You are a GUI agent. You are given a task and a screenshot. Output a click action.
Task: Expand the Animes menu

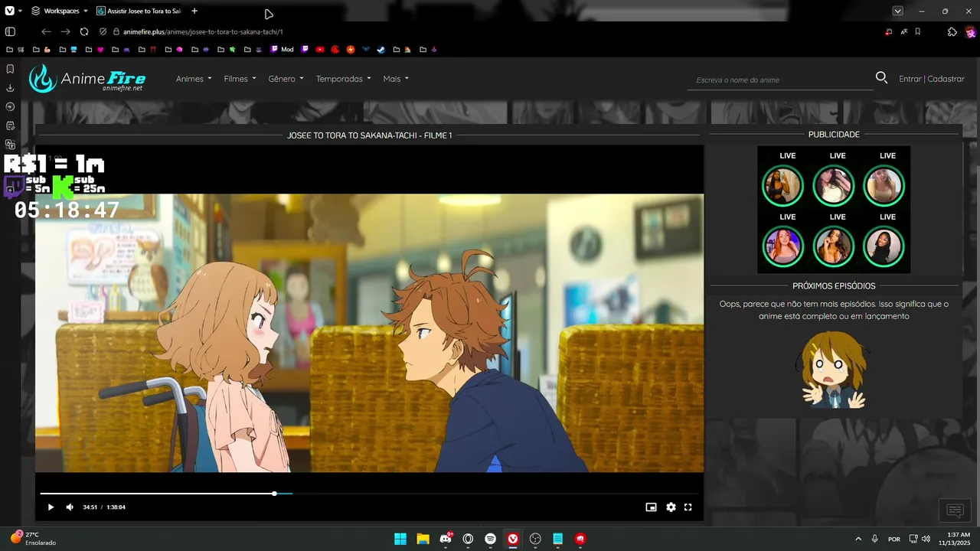point(194,79)
